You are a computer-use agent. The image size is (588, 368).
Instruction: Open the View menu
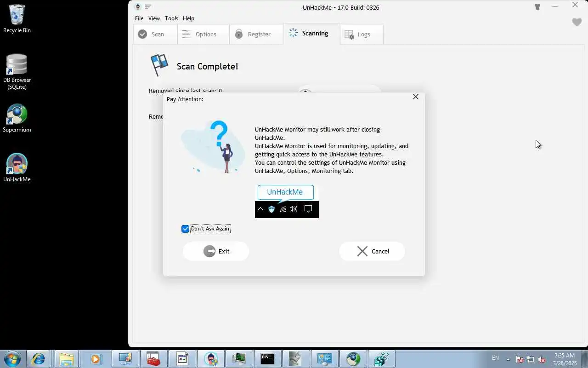154,18
